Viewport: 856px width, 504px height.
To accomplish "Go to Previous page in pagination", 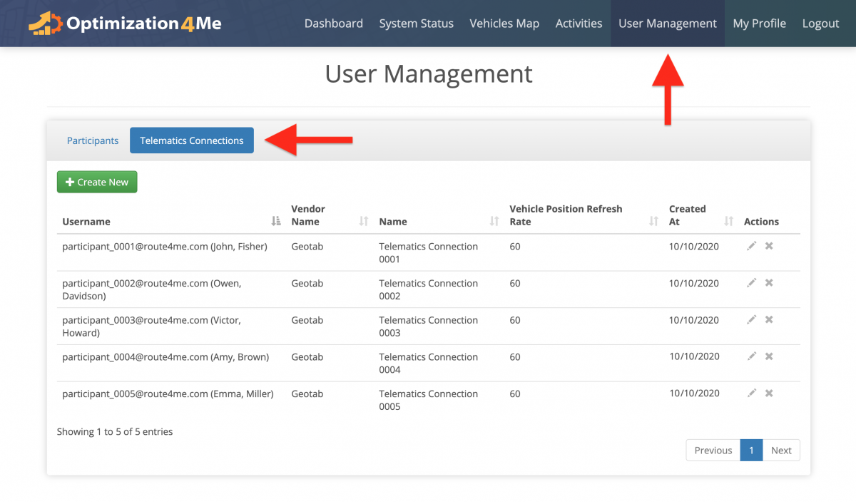I will click(x=713, y=450).
